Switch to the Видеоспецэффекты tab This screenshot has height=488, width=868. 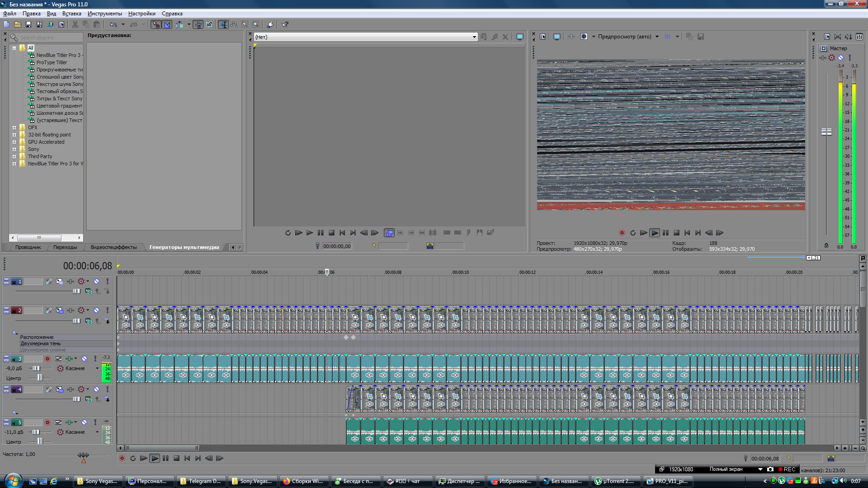coord(113,247)
